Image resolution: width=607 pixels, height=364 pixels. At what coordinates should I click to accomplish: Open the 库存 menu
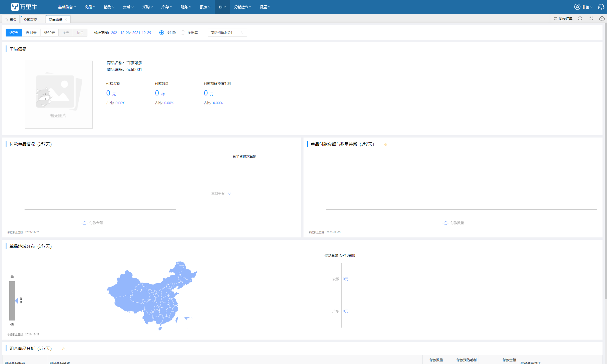pos(166,7)
